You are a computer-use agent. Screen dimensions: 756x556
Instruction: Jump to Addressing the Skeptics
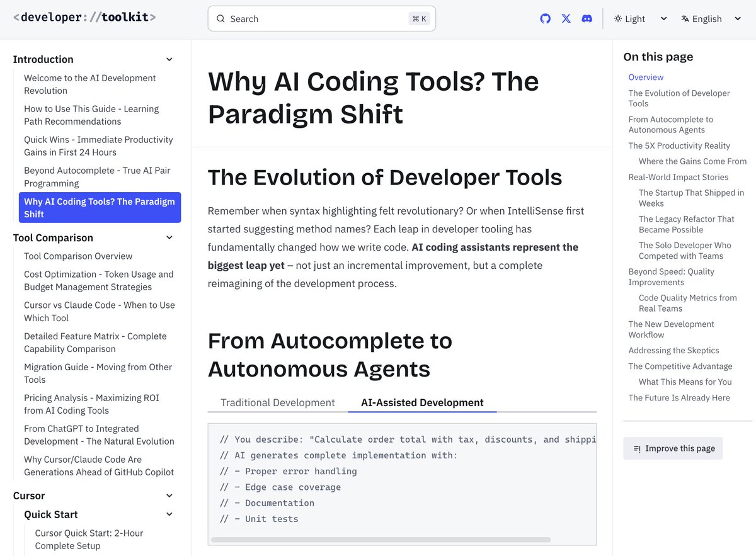pyautogui.click(x=673, y=351)
